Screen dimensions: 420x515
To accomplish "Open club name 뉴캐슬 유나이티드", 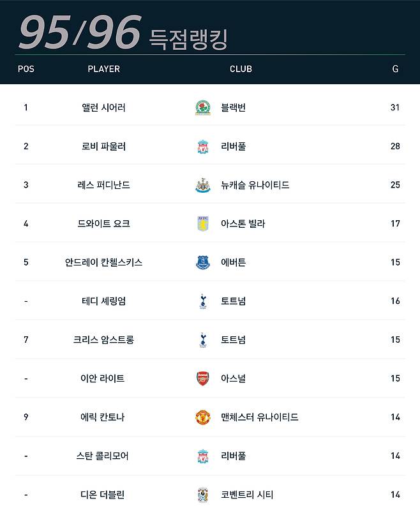I will pos(255,185).
